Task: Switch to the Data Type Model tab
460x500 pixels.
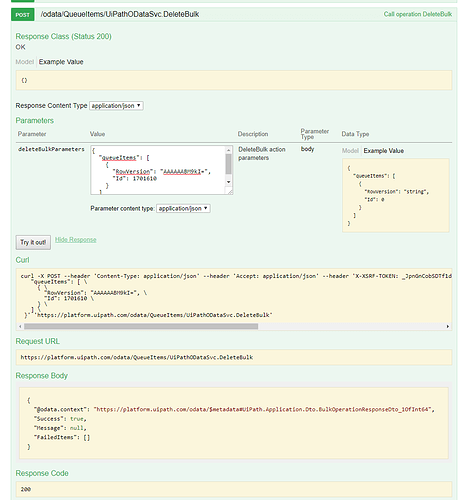Action: (351, 151)
